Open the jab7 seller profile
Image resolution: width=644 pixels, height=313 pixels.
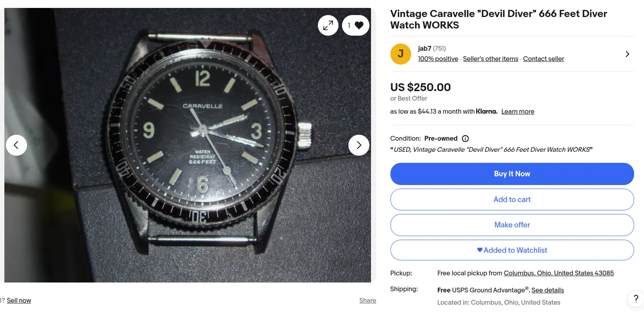424,48
